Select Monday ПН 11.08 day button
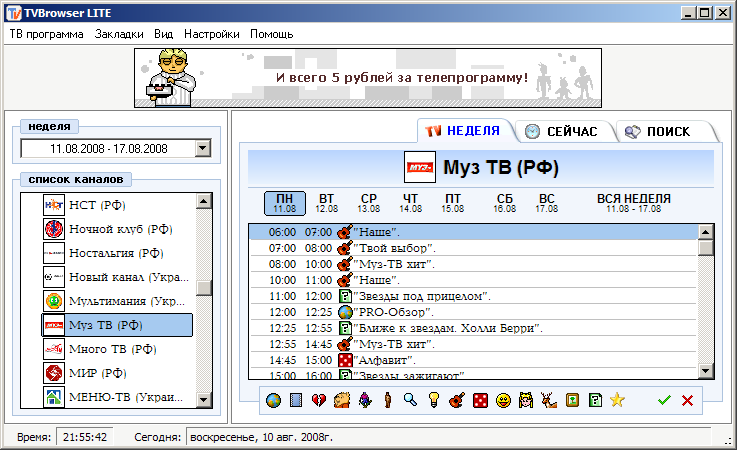 285,203
